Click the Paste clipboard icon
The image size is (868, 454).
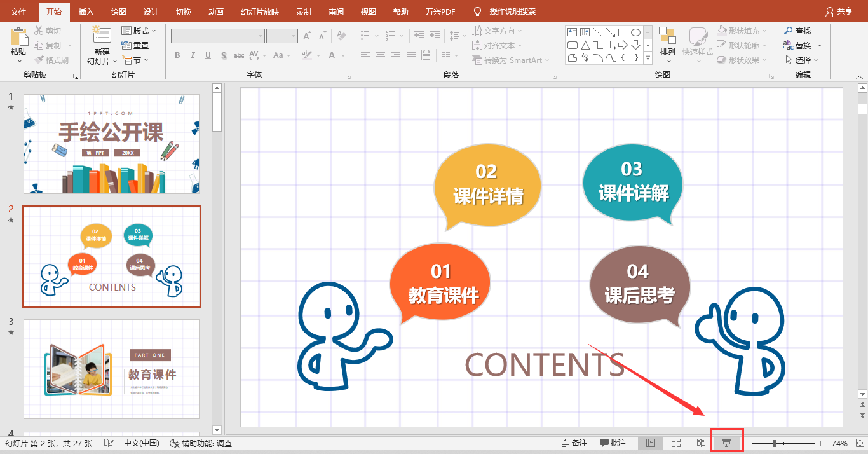pyautogui.click(x=19, y=36)
